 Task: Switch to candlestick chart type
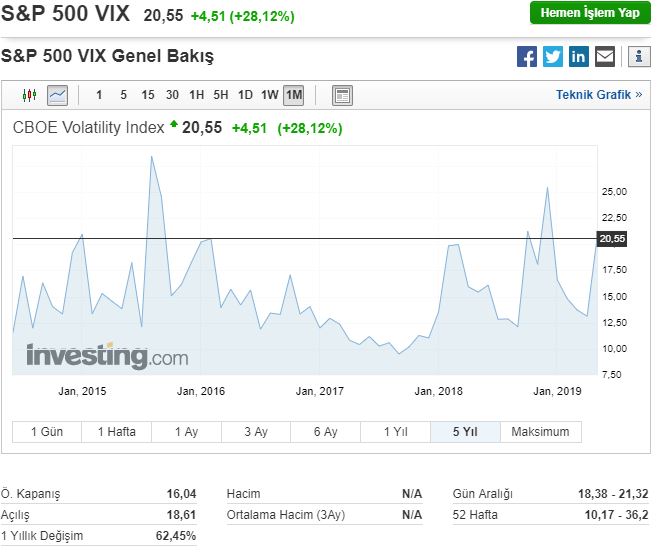point(29,95)
